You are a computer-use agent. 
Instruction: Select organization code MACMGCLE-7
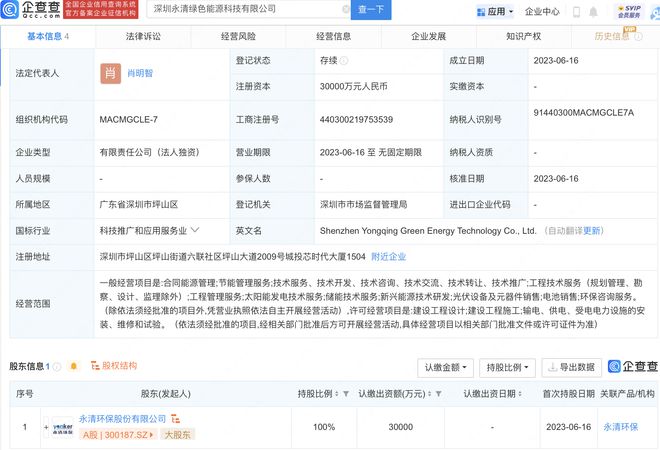[128, 120]
